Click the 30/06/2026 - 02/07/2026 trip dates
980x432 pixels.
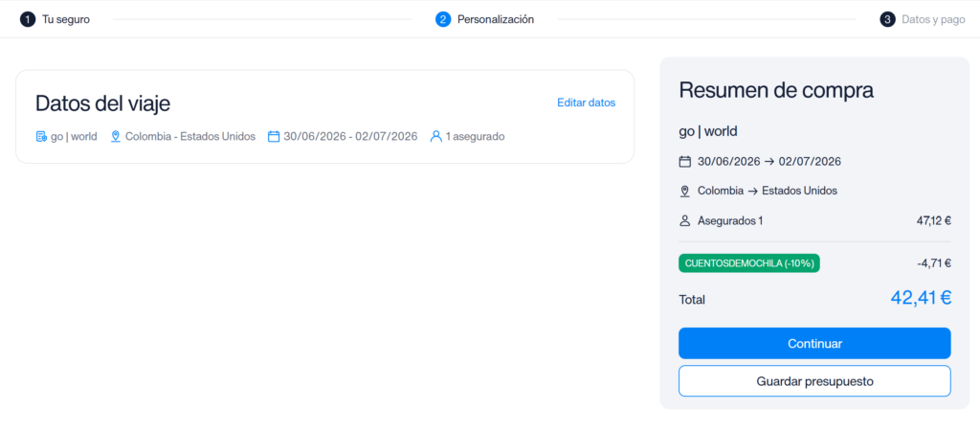click(350, 136)
